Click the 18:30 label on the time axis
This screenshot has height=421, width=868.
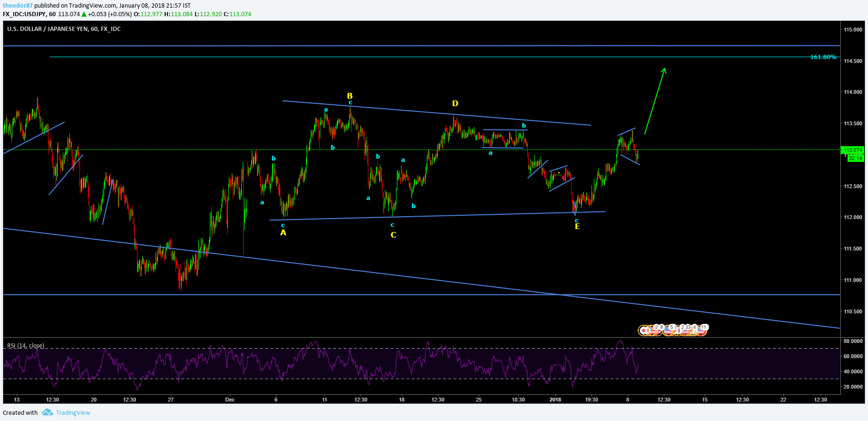click(518, 400)
